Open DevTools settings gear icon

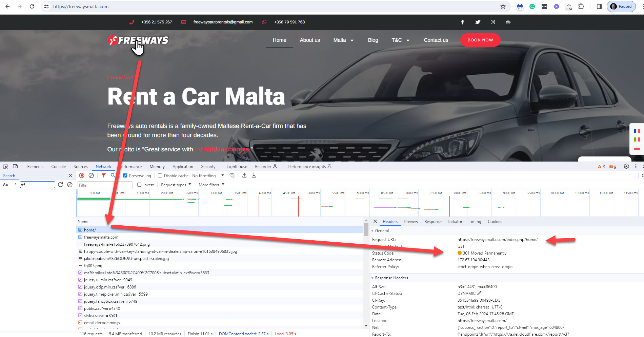[x=626, y=166]
